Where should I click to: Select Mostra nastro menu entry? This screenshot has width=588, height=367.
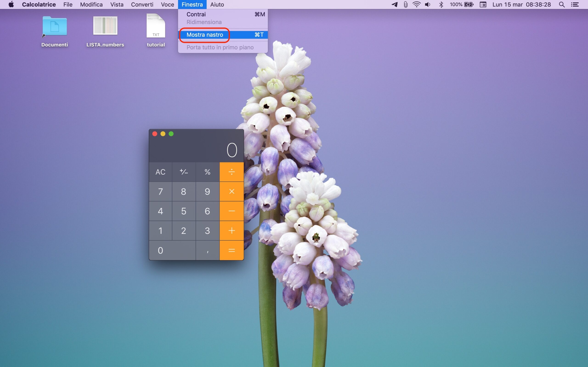(205, 35)
